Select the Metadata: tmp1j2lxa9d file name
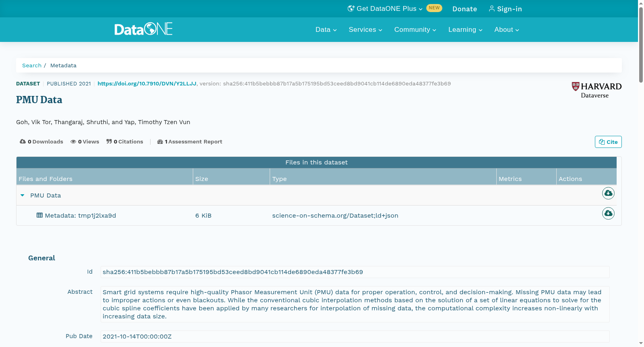 pyautogui.click(x=80, y=216)
